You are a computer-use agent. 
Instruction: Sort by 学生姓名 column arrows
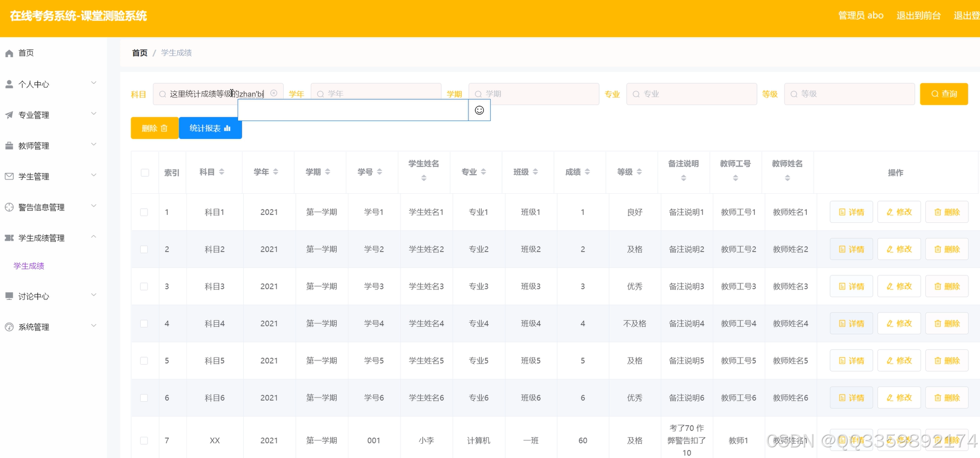tap(424, 178)
